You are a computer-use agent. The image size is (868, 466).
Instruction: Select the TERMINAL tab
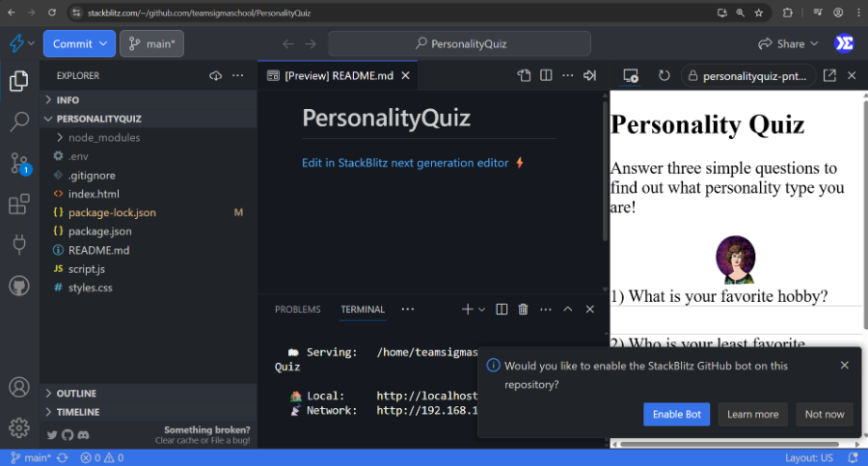point(363,309)
